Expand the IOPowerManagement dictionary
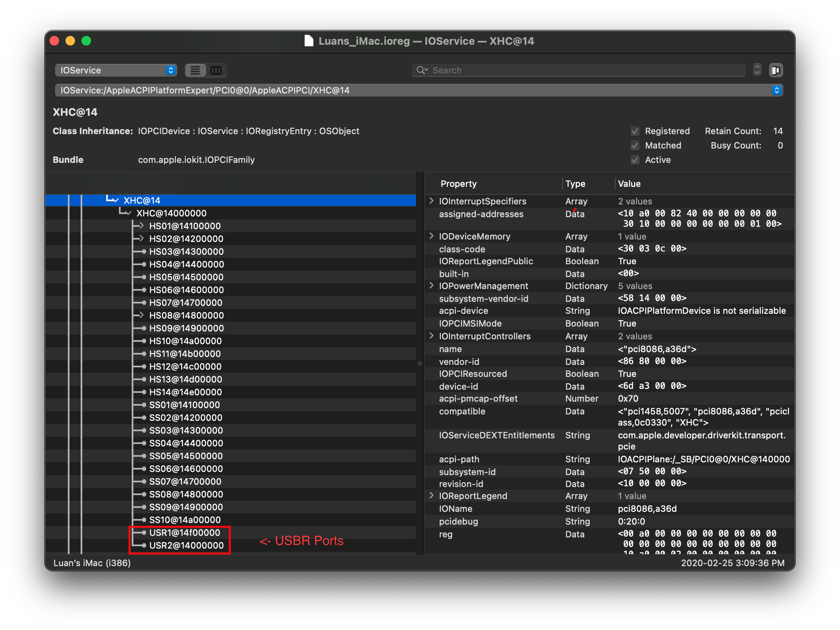Viewport: 840px width, 630px height. [x=431, y=286]
